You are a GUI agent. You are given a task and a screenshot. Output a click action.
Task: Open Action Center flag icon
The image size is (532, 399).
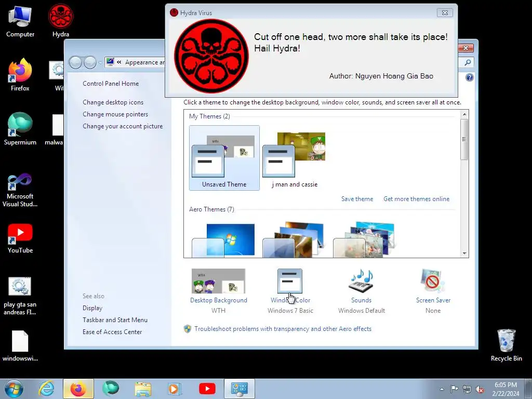(x=454, y=389)
